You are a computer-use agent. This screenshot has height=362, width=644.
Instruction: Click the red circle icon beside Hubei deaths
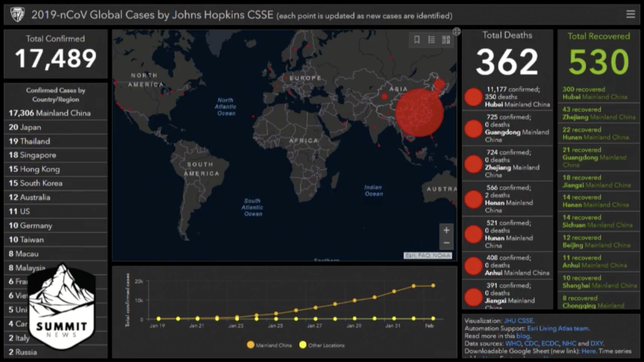473,97
